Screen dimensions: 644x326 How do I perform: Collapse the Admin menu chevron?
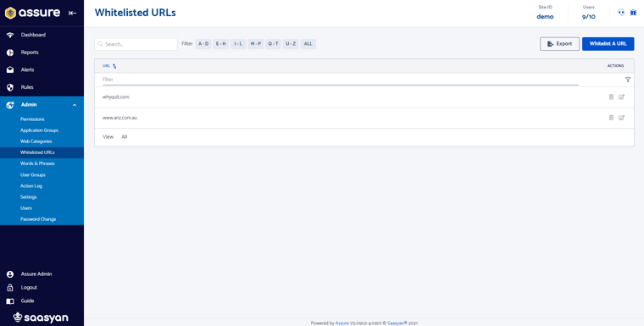[x=75, y=105]
